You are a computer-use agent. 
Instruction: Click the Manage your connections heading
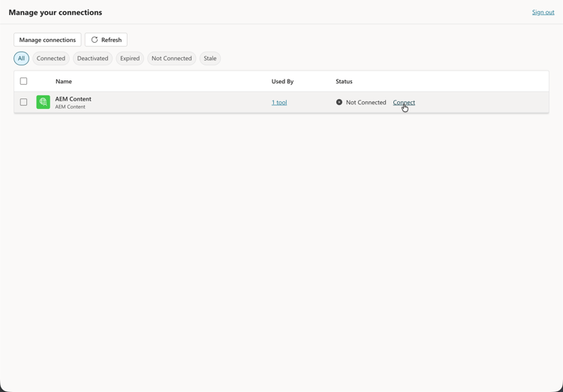(x=56, y=12)
